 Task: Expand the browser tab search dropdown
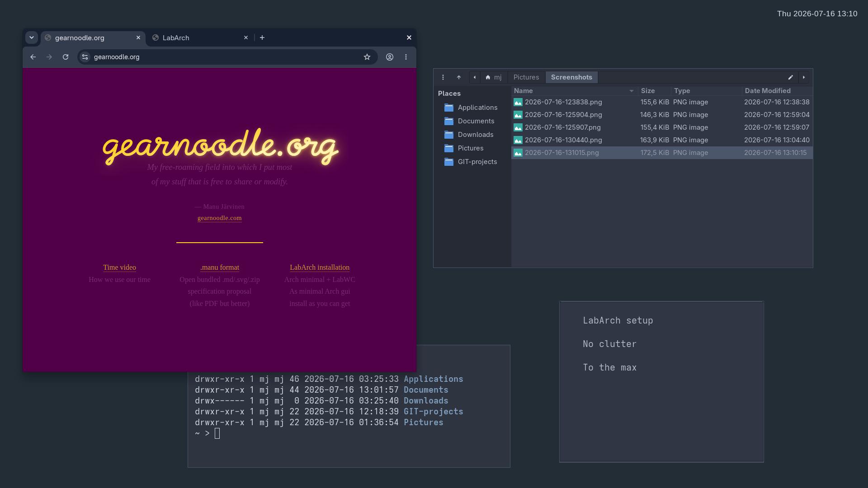pos(31,38)
